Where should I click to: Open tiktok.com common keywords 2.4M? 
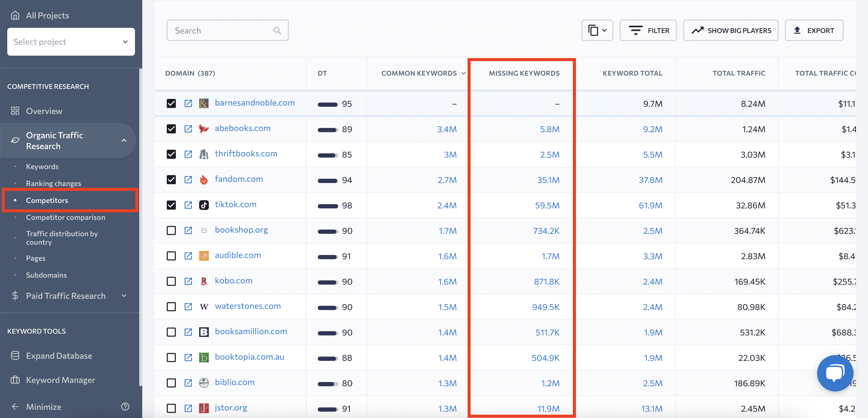[x=446, y=205]
